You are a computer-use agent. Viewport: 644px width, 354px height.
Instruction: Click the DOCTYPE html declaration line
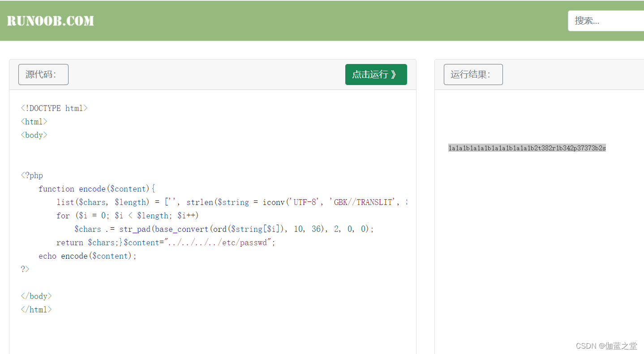click(54, 108)
